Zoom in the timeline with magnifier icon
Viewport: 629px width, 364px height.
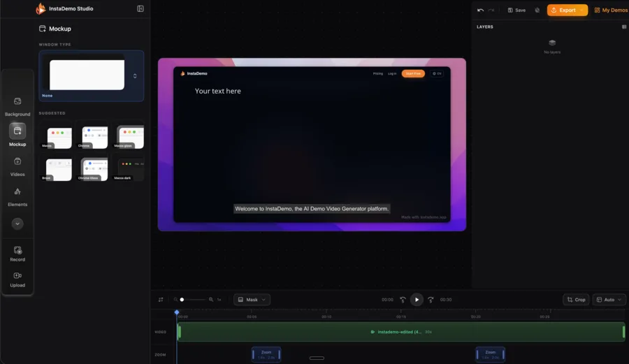click(211, 300)
